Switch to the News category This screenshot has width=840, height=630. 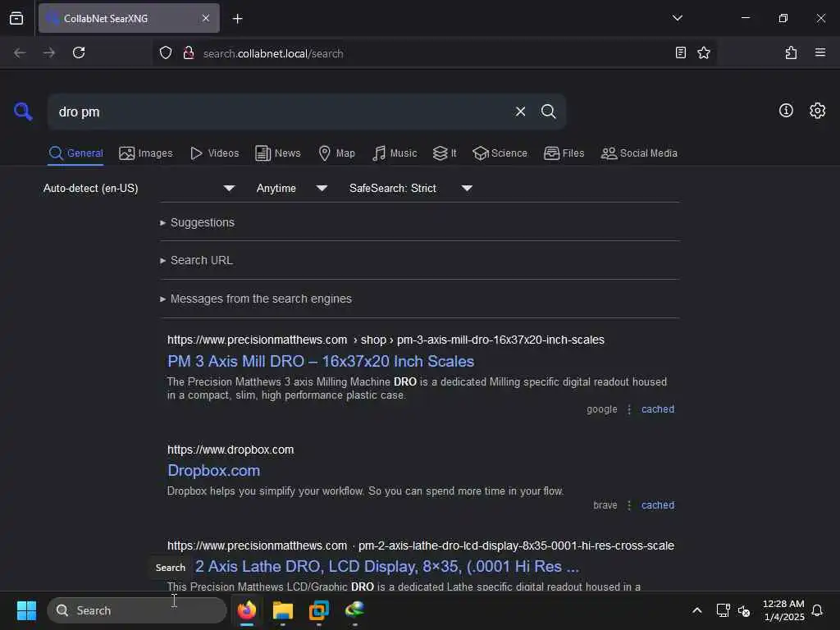pyautogui.click(x=278, y=153)
